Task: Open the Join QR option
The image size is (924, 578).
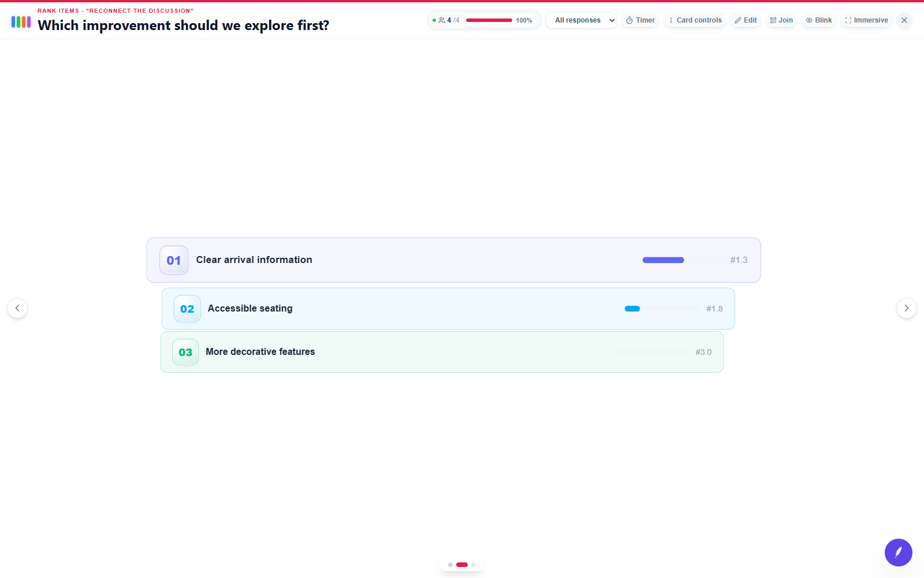Action: [x=781, y=20]
